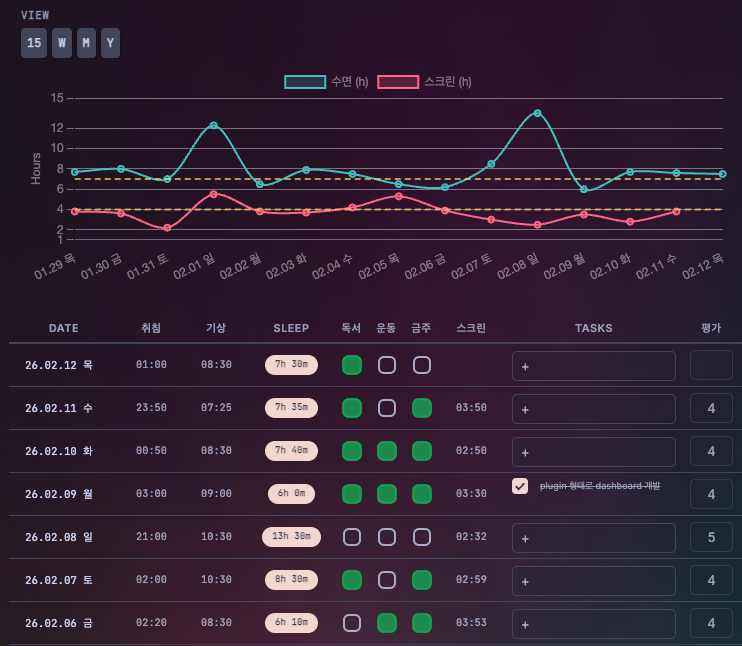The image size is (742, 646).
Task: Click the 취침 time 01:00
Action: pyautogui.click(x=151, y=365)
